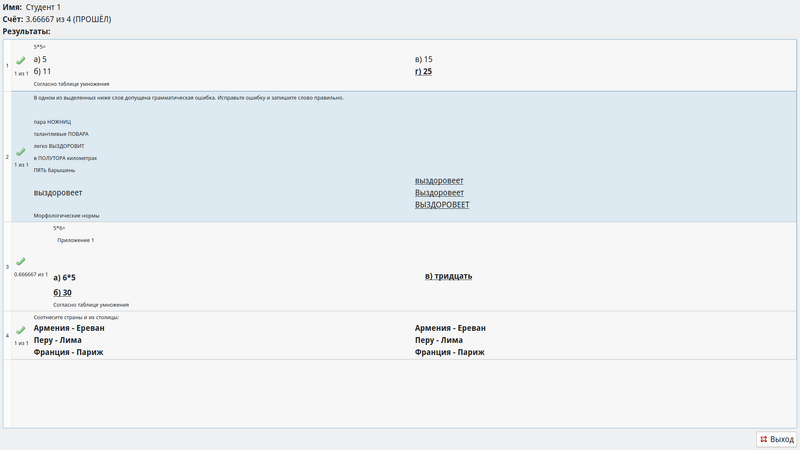Click the uppercase ВЫЗДОРОВЕЕТ accepted answer
Screen dimensions: 800x450
tap(442, 205)
